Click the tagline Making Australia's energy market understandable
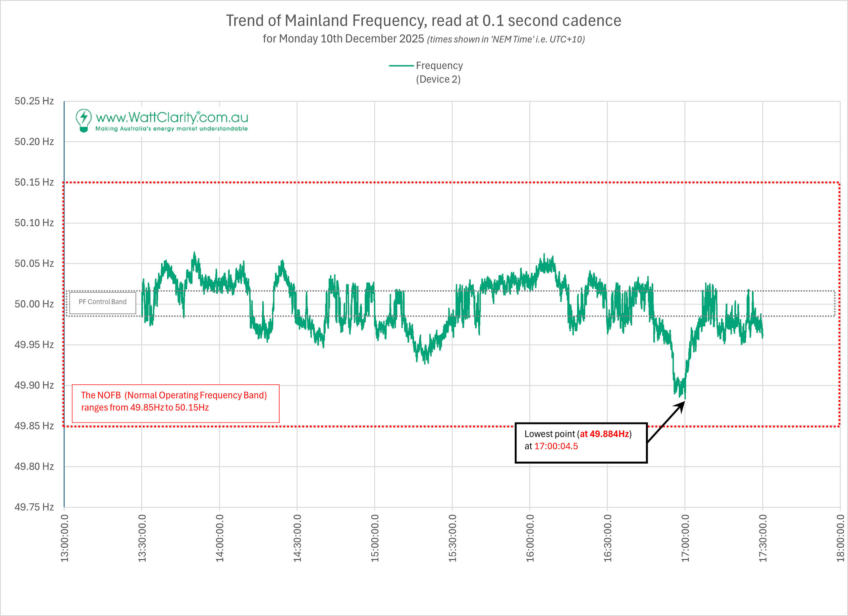The height and width of the screenshot is (616, 848). [172, 129]
